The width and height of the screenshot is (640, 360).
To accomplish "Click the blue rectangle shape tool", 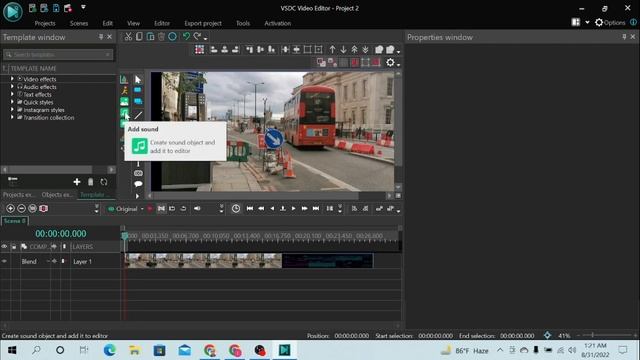I will coord(138,90).
